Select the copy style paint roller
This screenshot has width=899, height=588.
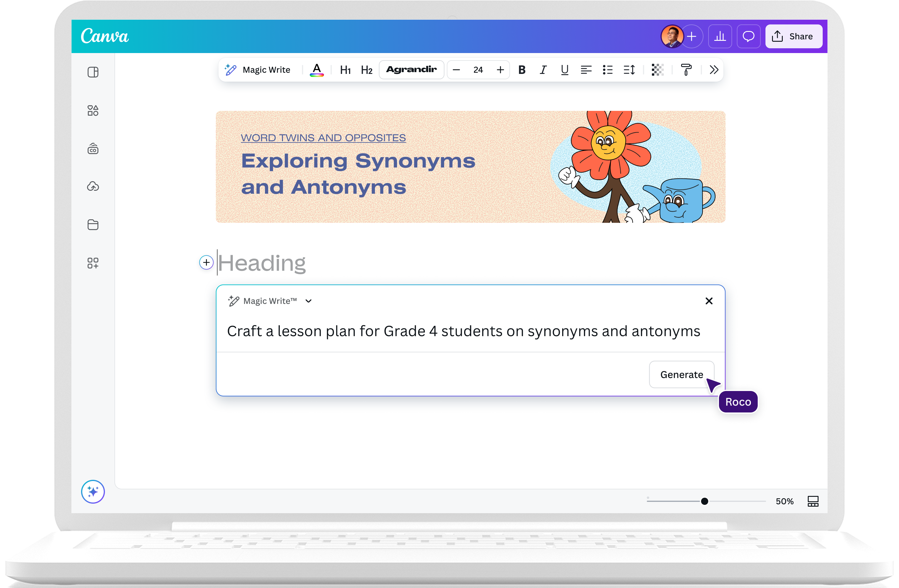click(x=686, y=70)
